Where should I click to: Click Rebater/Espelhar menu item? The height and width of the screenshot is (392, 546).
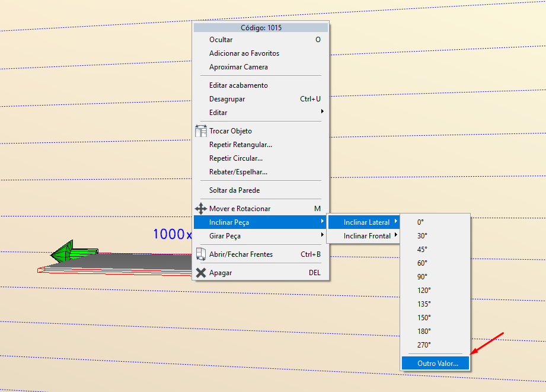pos(238,172)
